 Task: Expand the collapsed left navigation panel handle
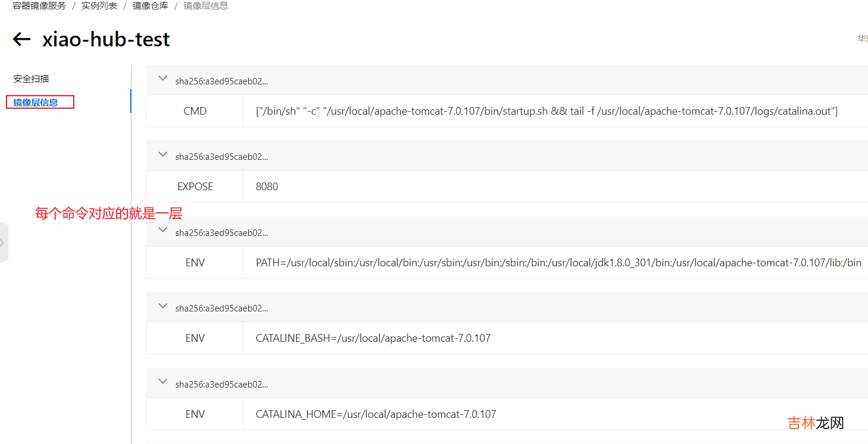click(x=3, y=243)
